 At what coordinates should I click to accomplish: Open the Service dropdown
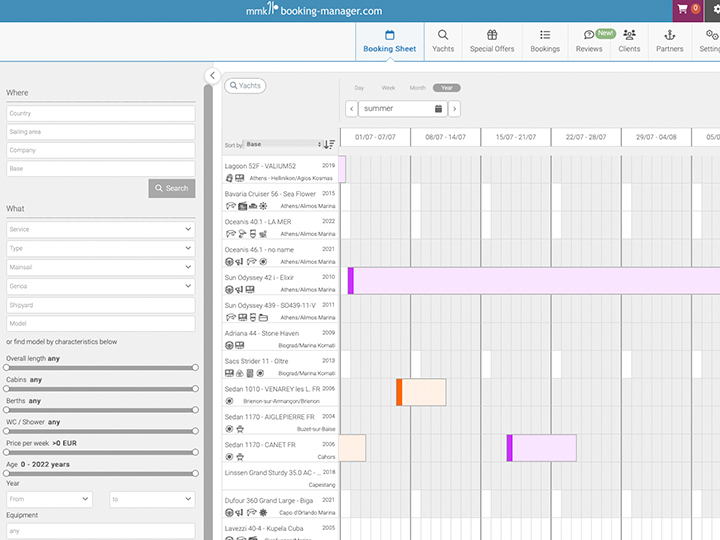coord(101,229)
